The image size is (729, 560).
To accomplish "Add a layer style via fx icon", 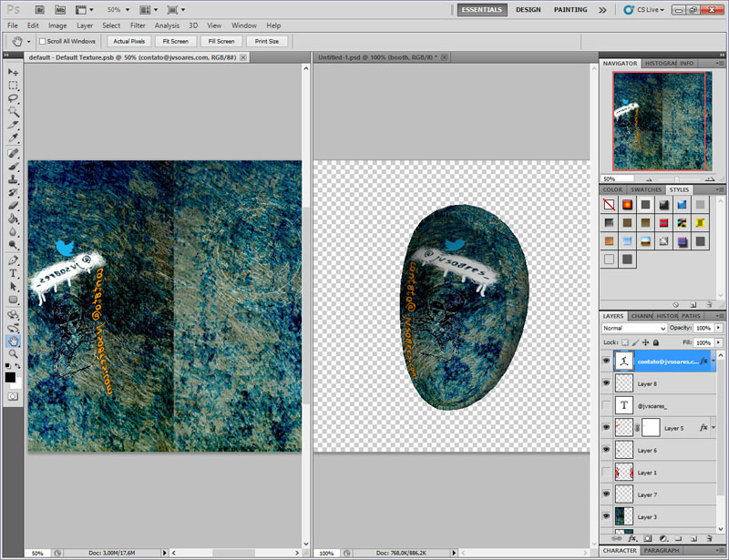I will (x=631, y=539).
